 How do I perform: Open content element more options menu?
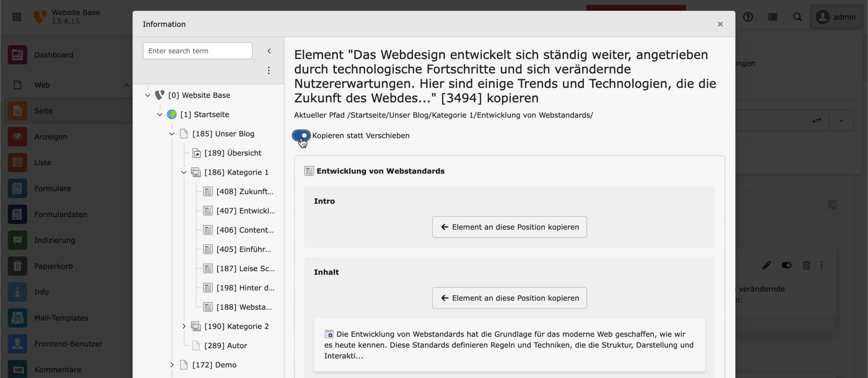[822, 266]
